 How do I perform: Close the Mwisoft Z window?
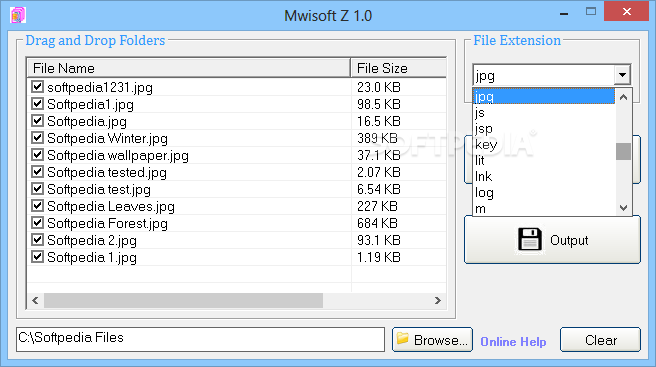click(x=626, y=12)
